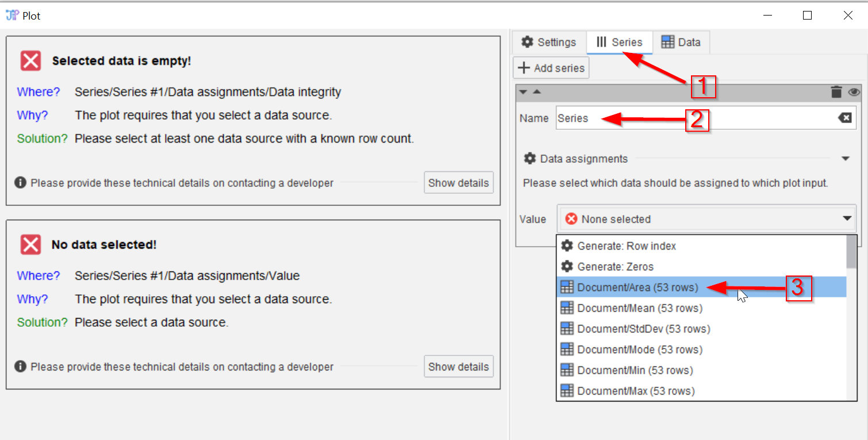Switch to the Settings tab
Viewport: 868px width, 440px height.
click(x=549, y=43)
